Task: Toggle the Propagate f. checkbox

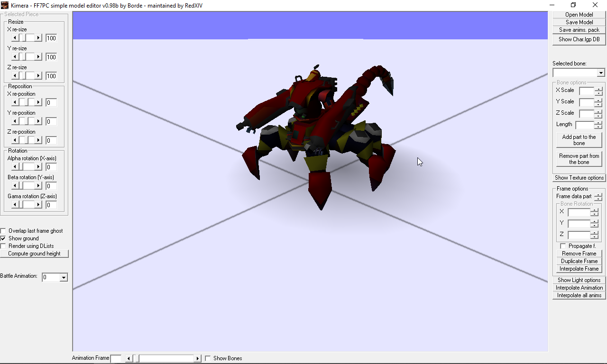Action: click(x=563, y=246)
